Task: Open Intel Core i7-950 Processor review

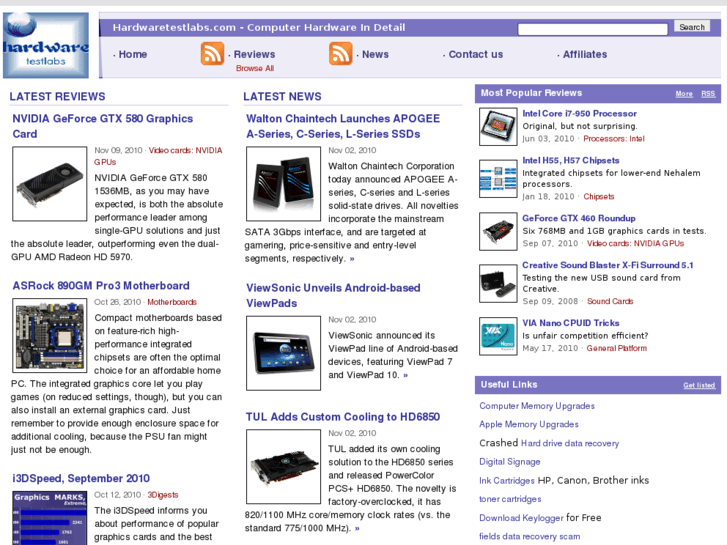Action: tap(580, 114)
